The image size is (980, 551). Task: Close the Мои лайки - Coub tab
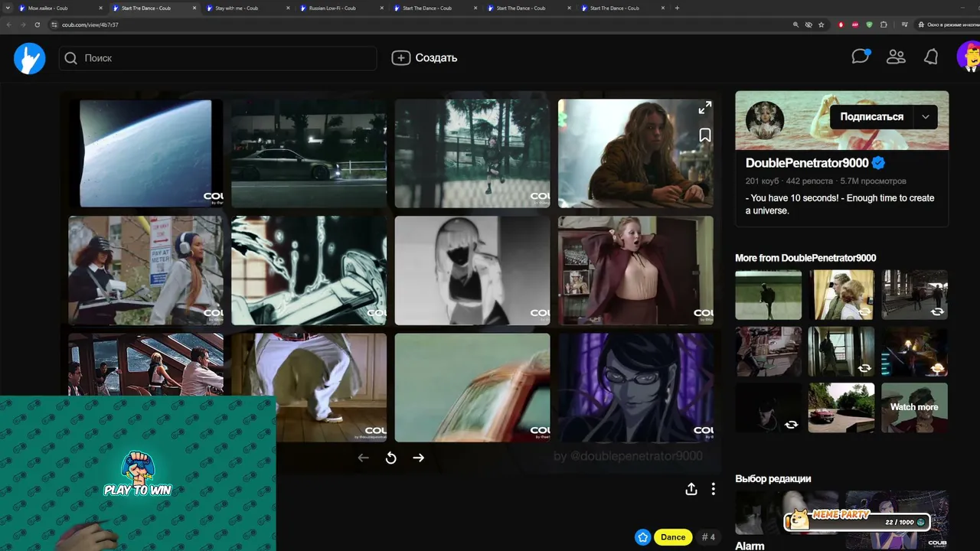(x=100, y=8)
